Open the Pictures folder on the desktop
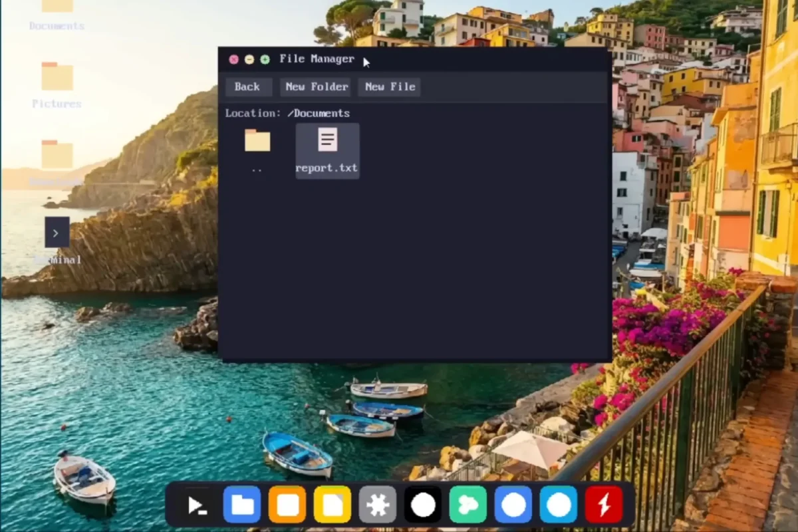Viewport: 798px width, 532px height. coord(56,78)
